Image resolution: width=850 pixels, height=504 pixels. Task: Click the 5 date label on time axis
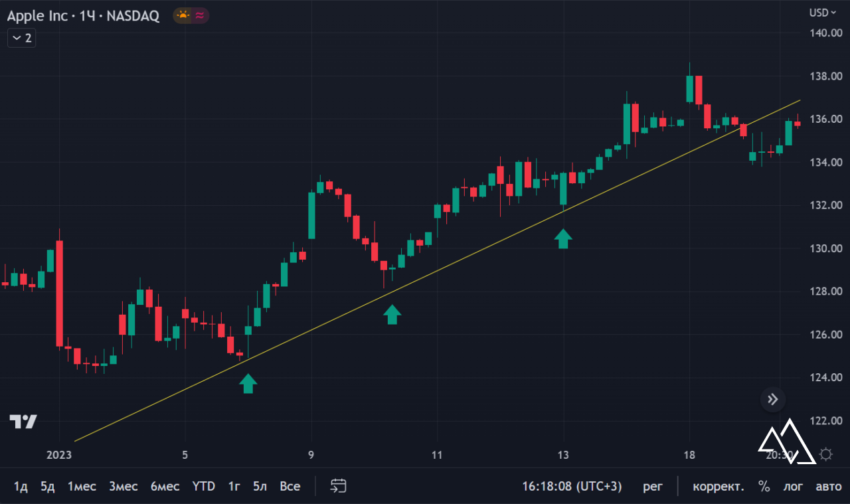[x=185, y=455]
